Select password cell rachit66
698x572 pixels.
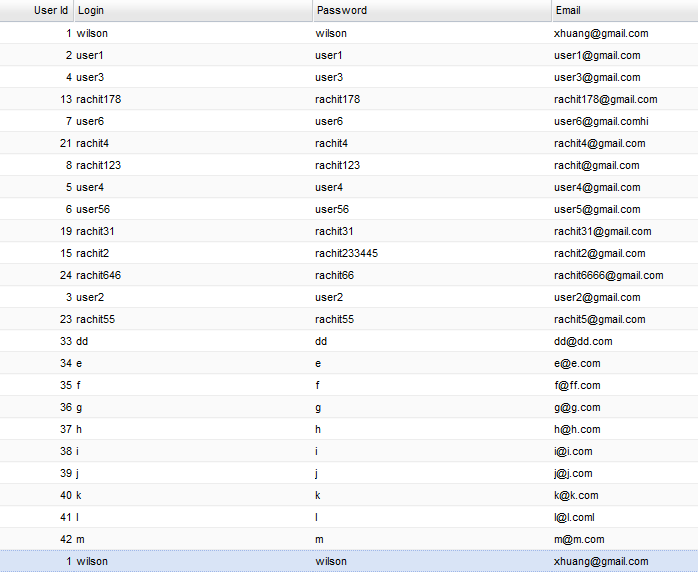click(x=334, y=275)
